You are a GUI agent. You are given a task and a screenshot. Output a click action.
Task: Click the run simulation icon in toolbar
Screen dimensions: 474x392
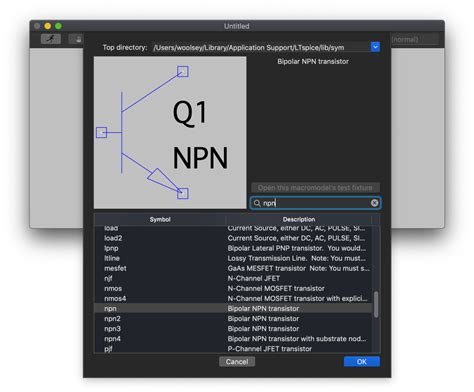point(51,39)
